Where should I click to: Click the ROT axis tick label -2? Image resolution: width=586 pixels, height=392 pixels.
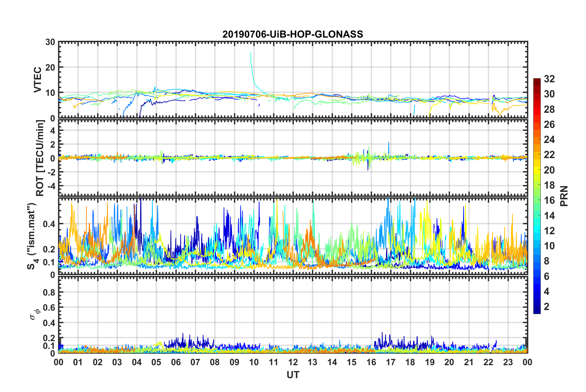coord(51,172)
